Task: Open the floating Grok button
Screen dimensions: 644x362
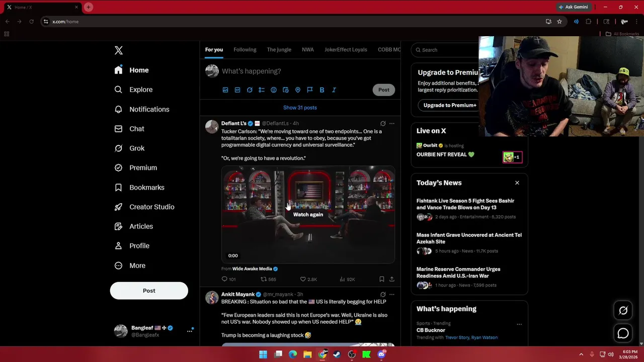Action: (623, 311)
